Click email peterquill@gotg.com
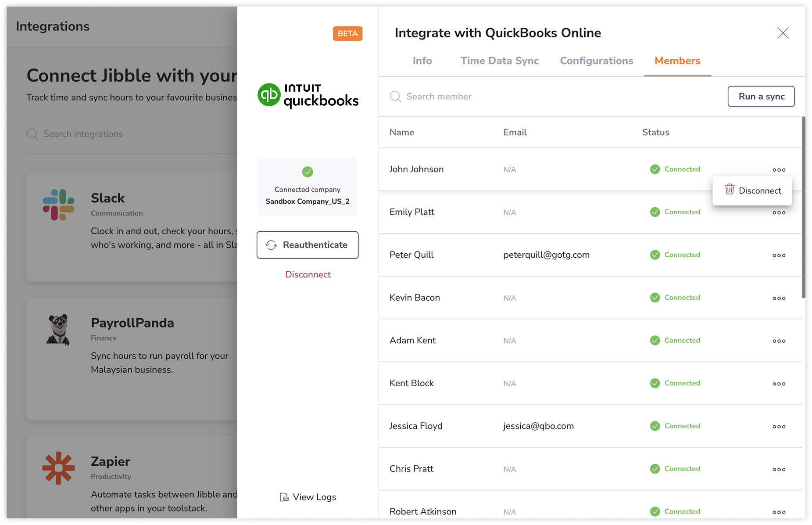 pos(546,255)
